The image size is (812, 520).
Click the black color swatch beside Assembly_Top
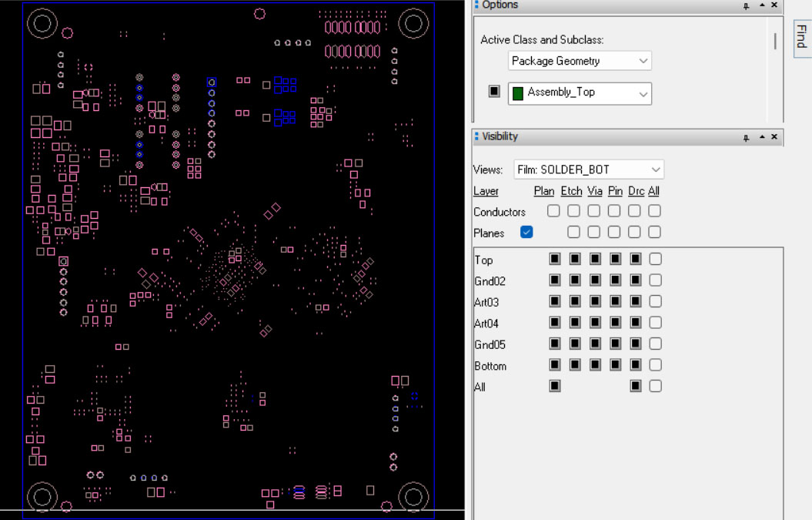(x=494, y=92)
